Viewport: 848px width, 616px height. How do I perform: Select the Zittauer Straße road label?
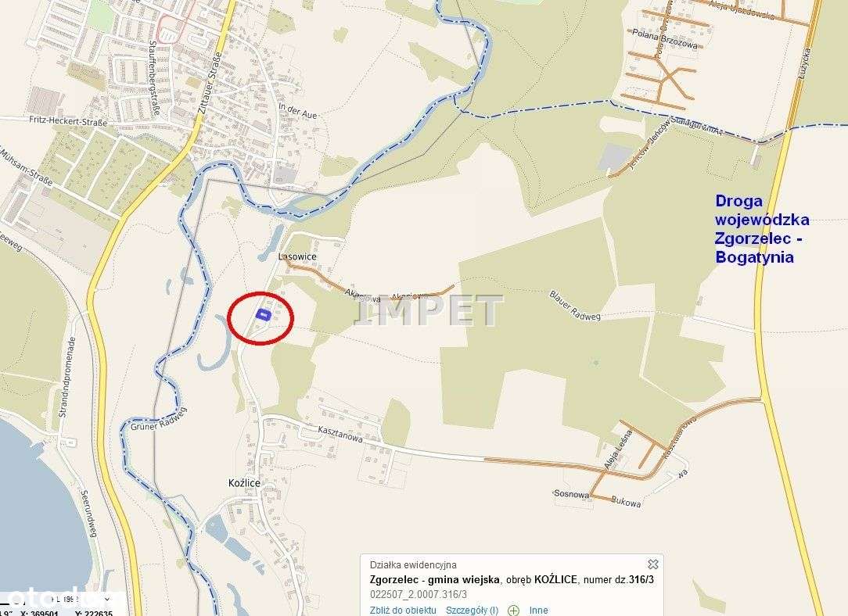[x=210, y=82]
